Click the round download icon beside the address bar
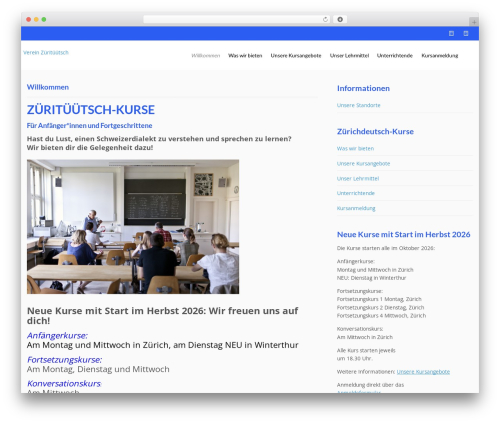The image size is (500, 423). [340, 19]
